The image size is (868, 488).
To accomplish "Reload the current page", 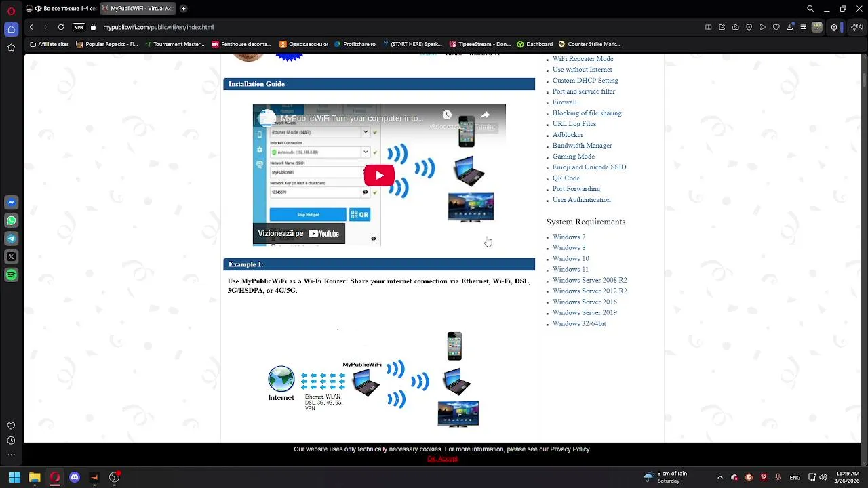I will (x=61, y=27).
